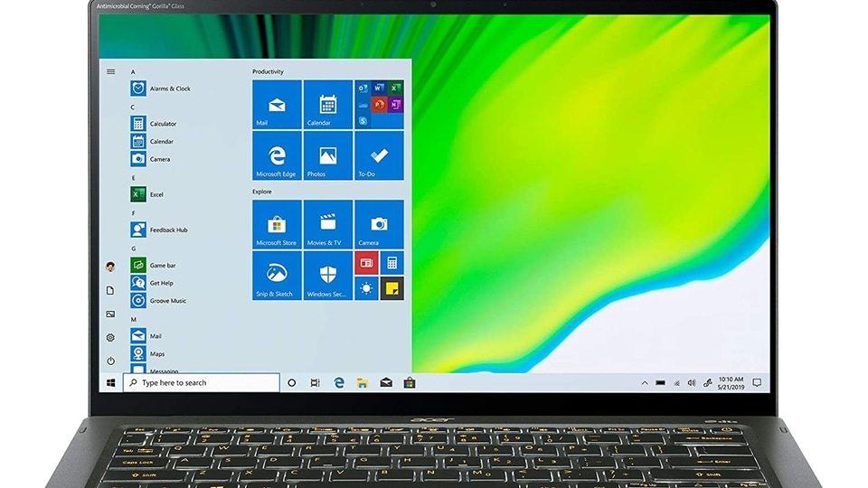The height and width of the screenshot is (488, 868).
Task: Click the letter C group header
Action: (133, 108)
